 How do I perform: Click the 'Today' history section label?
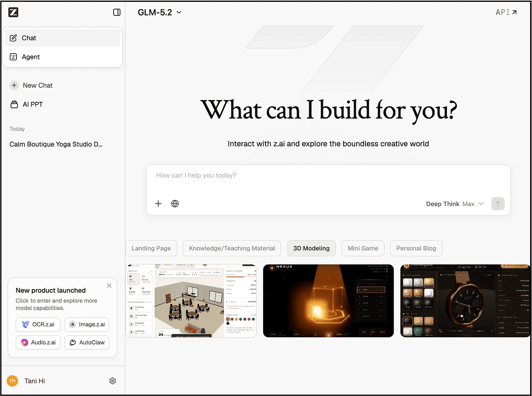coord(17,129)
